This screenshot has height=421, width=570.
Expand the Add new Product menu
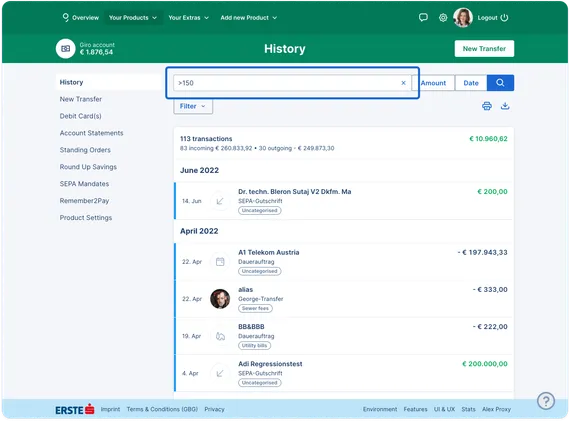[249, 17]
